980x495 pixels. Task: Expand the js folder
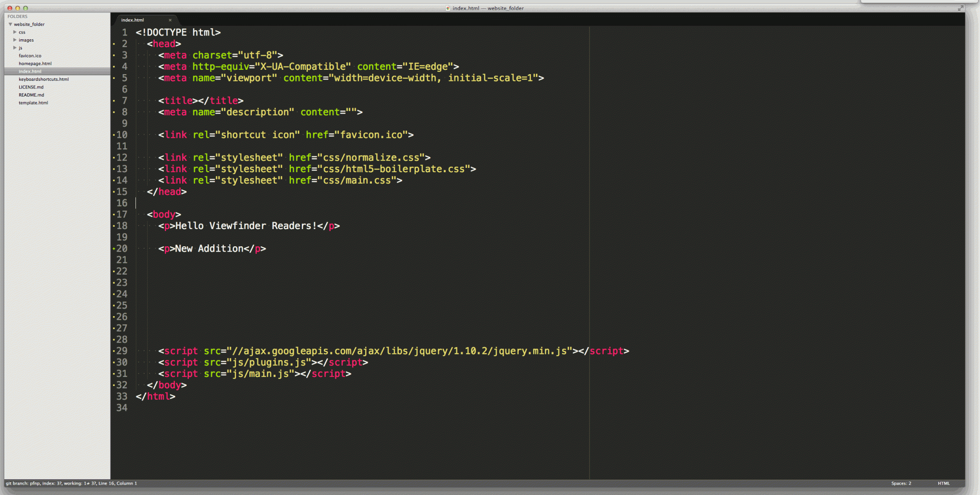coord(15,48)
